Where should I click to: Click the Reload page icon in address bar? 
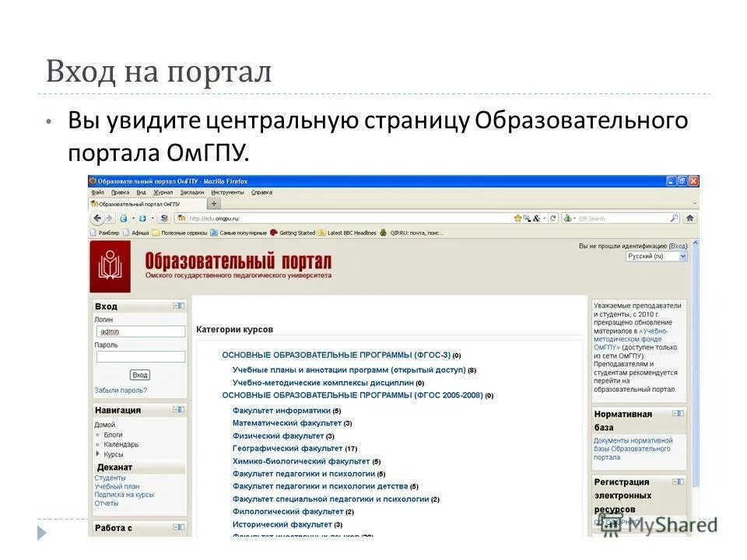(552, 218)
